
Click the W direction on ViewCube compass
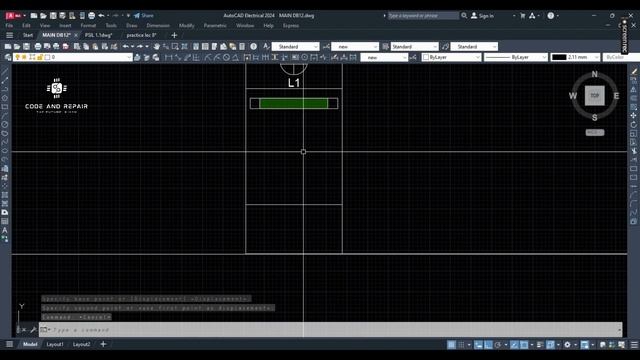click(x=573, y=96)
